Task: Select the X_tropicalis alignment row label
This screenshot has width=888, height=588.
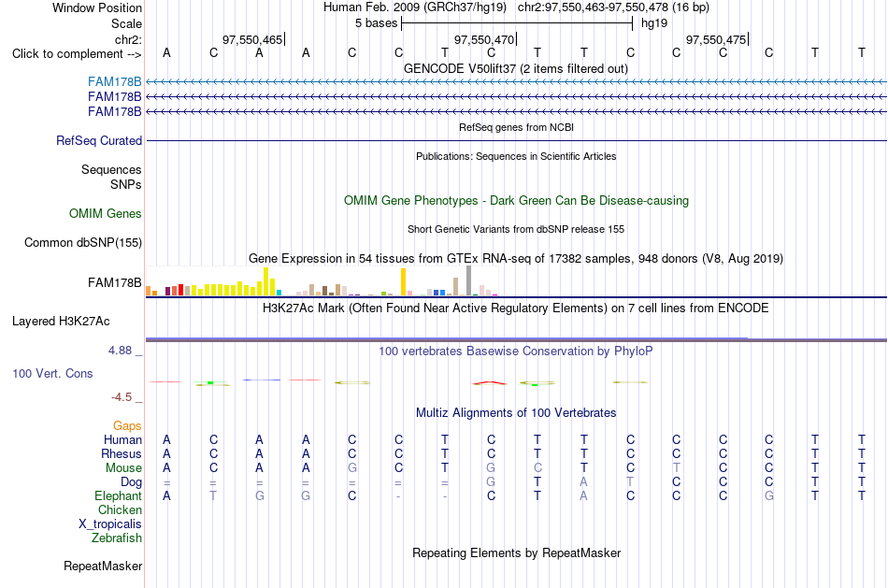Action: [x=110, y=524]
